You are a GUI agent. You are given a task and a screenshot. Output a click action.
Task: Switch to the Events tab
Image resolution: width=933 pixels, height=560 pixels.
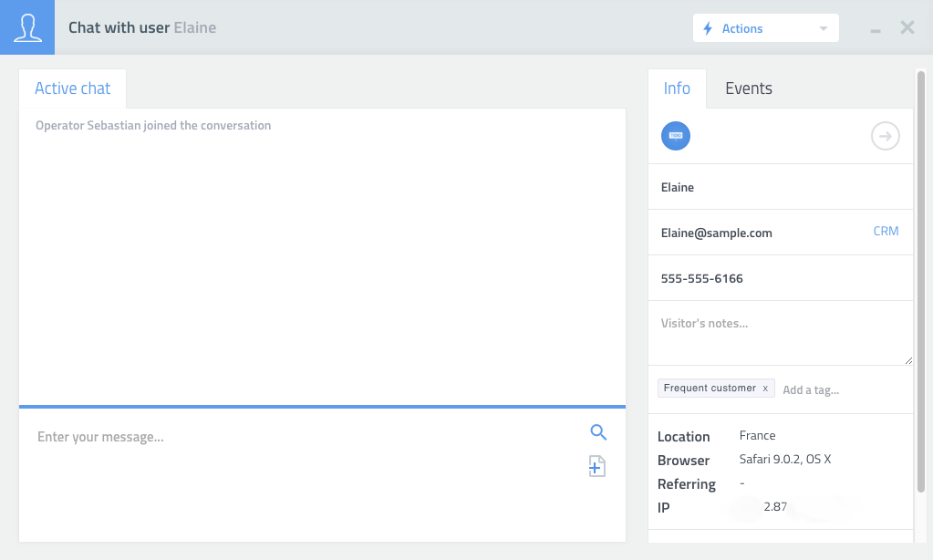point(748,88)
